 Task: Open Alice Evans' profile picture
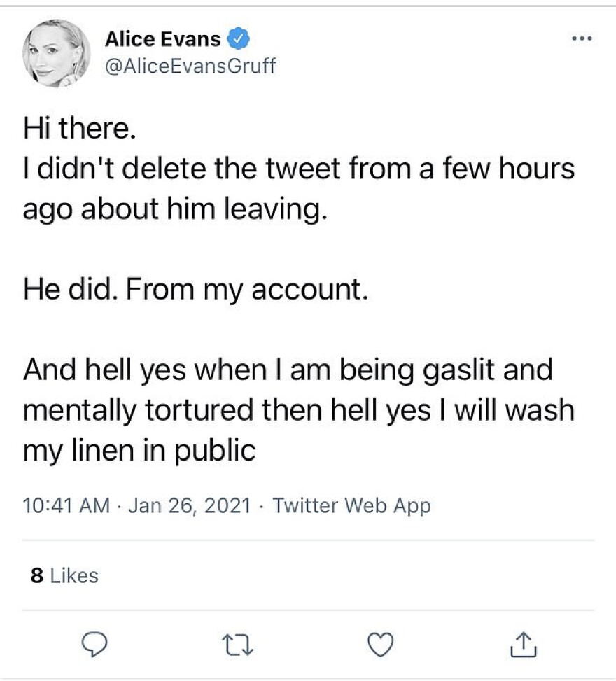pyautogui.click(x=57, y=53)
